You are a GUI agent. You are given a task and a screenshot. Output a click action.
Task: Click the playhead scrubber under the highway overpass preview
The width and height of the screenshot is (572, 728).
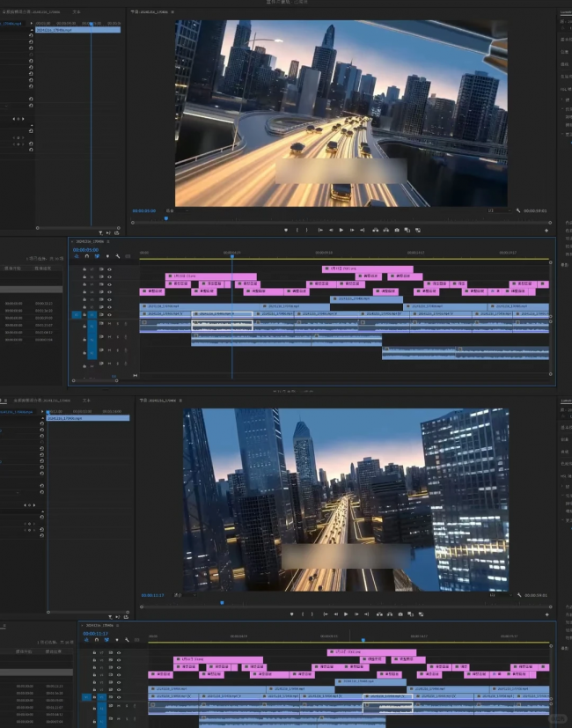click(x=165, y=219)
